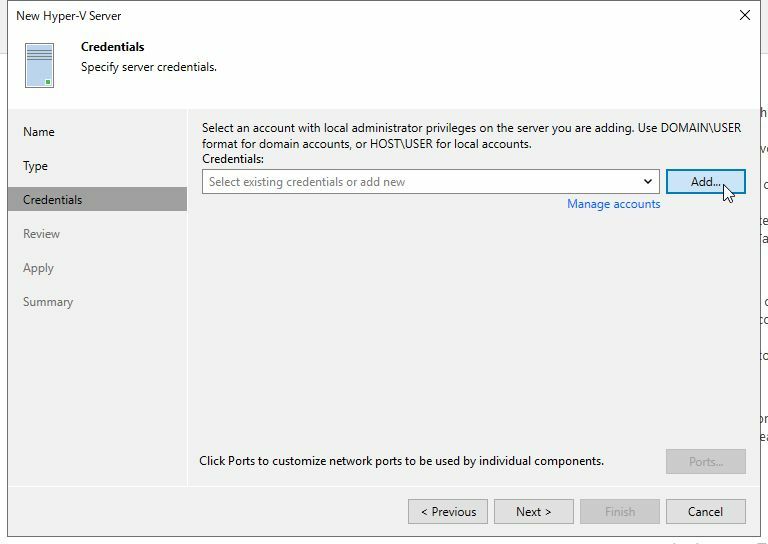Click the Ports customization hint text

point(401,461)
